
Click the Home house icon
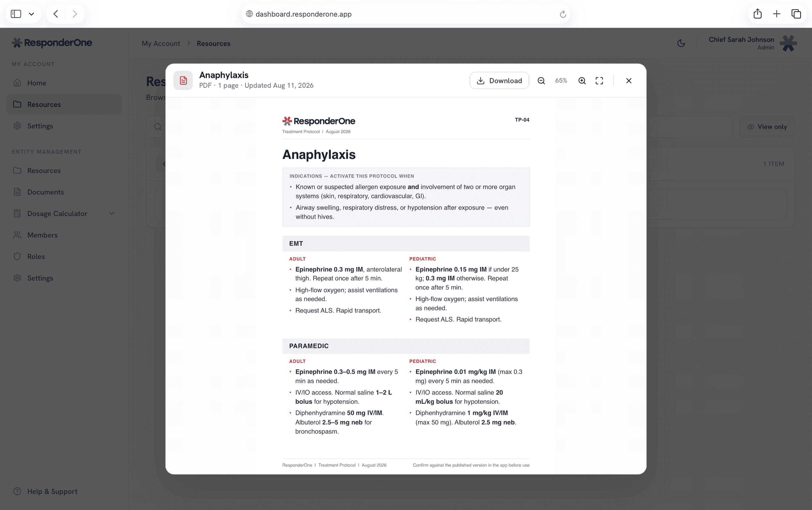tap(17, 83)
